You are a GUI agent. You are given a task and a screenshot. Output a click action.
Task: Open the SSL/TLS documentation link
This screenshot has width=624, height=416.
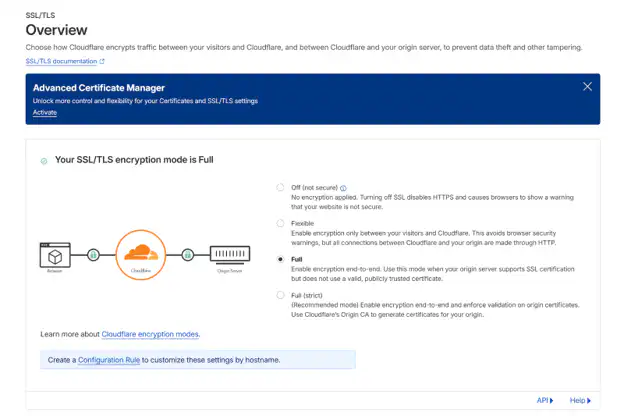(x=61, y=62)
